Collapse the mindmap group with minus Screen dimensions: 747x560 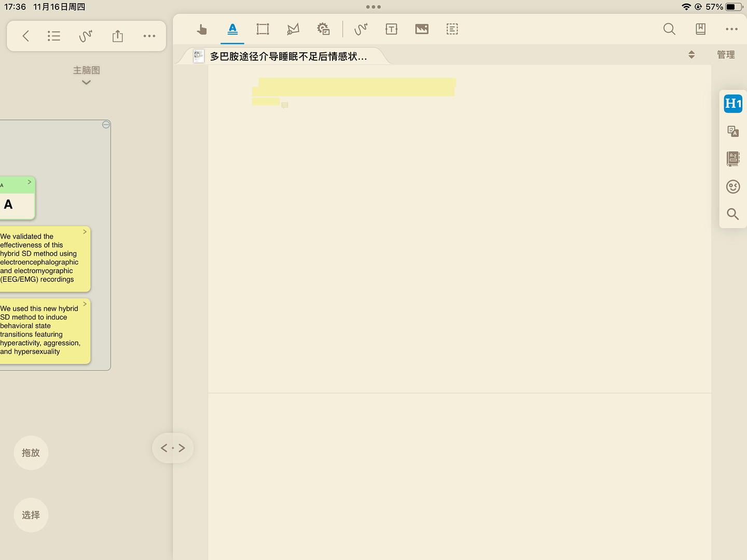[x=106, y=124]
